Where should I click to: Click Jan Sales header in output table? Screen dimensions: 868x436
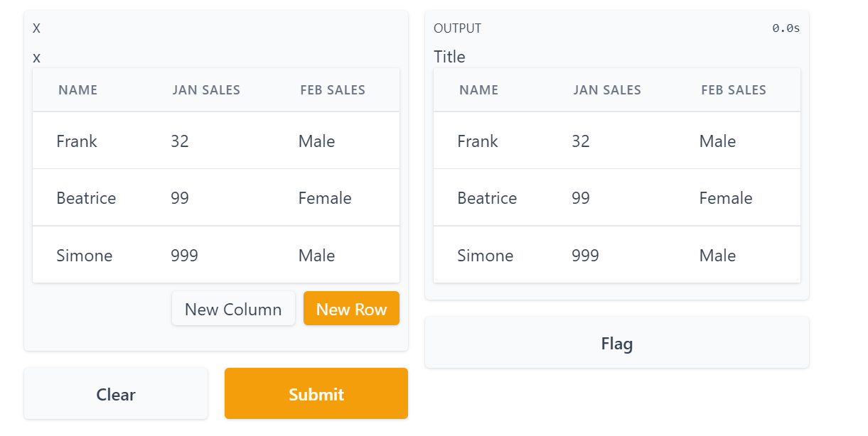(607, 90)
